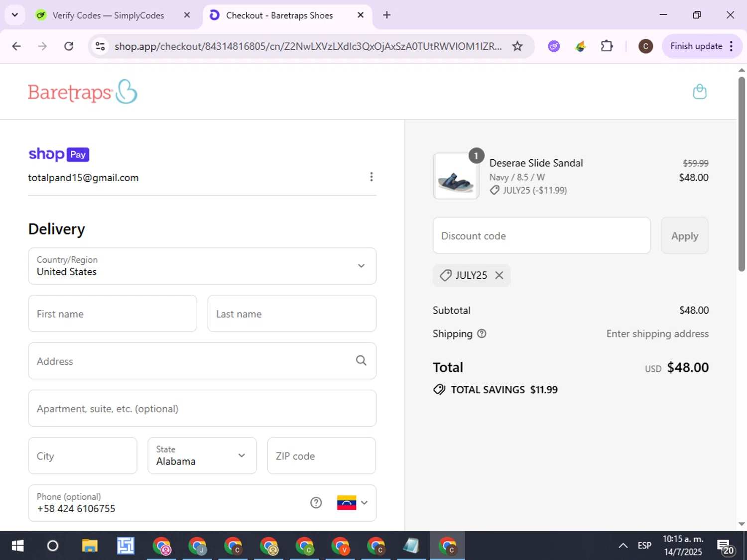Click the TOTAL SAVINGS $11.99 text
Viewport: 747px width, 560px height.
(x=504, y=390)
